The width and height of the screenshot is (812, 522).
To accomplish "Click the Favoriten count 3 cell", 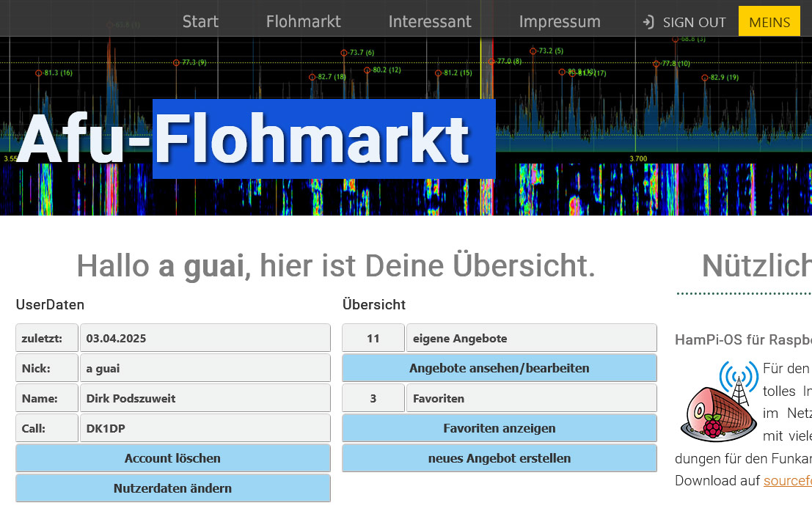I will click(373, 398).
